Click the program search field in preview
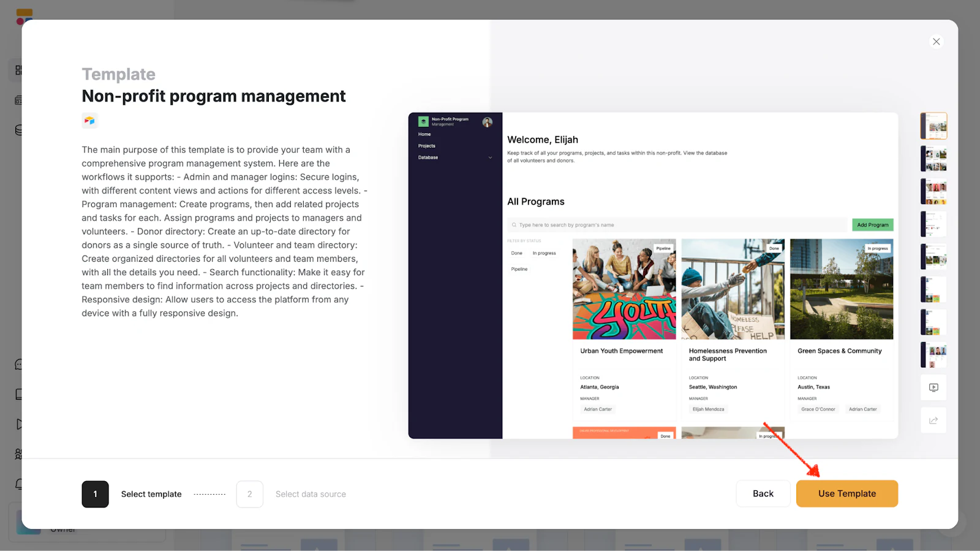This screenshot has height=551, width=980. 677,225
